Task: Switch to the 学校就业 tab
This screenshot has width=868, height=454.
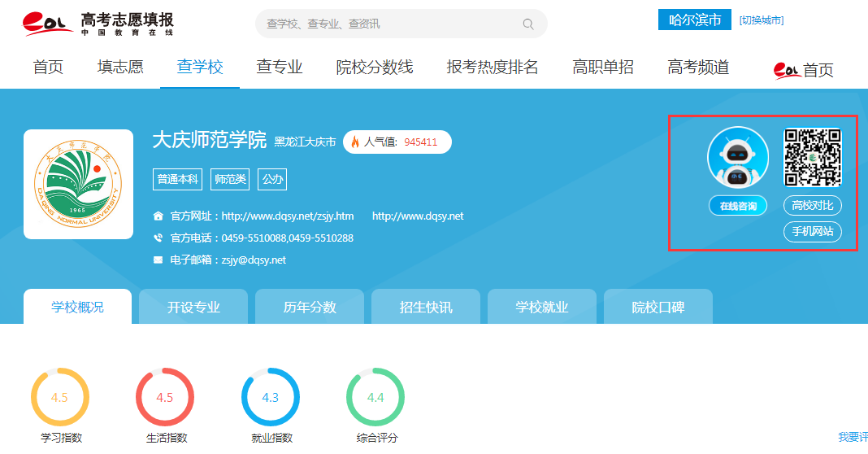Action: coord(542,307)
